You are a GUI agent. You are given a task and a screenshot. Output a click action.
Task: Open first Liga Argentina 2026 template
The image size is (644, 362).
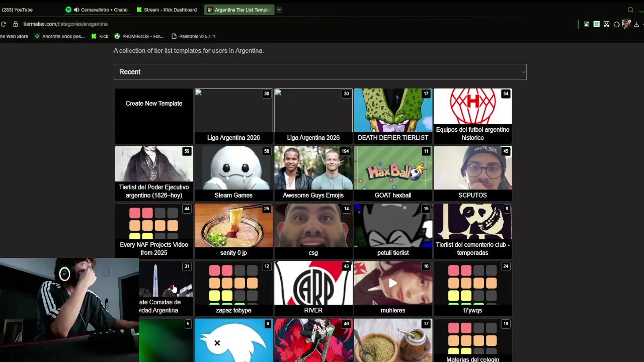(233, 116)
